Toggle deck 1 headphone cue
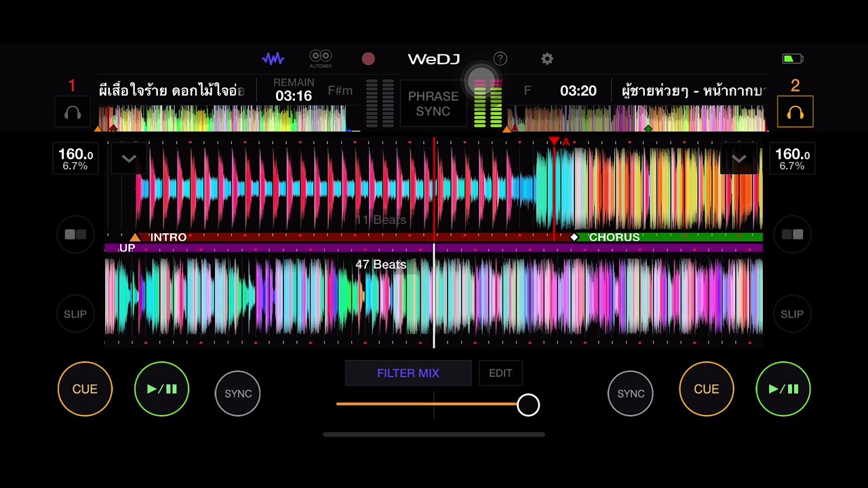The width and height of the screenshot is (868, 488). coord(73,113)
